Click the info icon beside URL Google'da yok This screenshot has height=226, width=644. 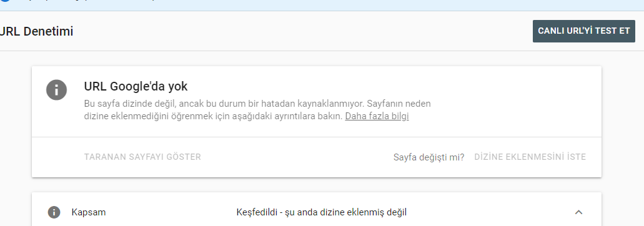tap(56, 90)
